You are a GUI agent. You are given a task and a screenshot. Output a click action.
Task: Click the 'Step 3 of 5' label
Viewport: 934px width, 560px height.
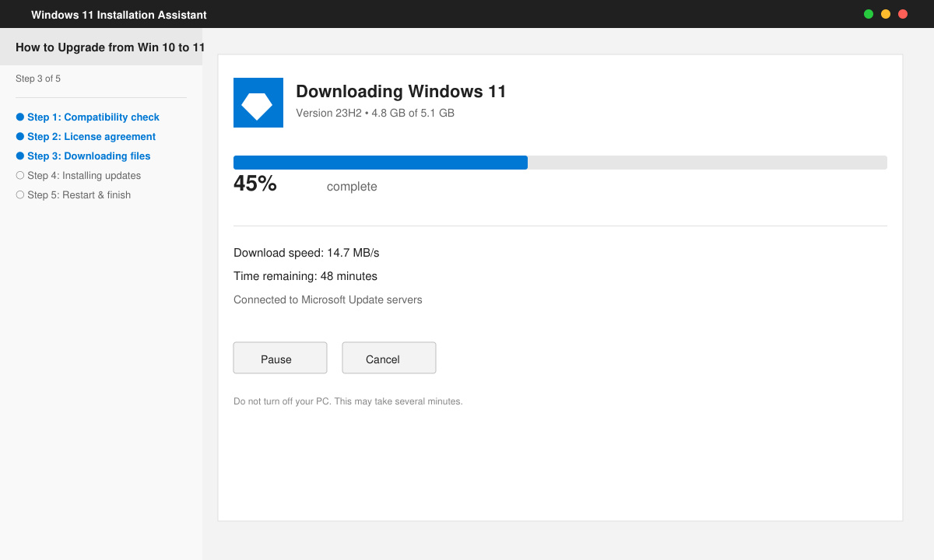tap(38, 79)
